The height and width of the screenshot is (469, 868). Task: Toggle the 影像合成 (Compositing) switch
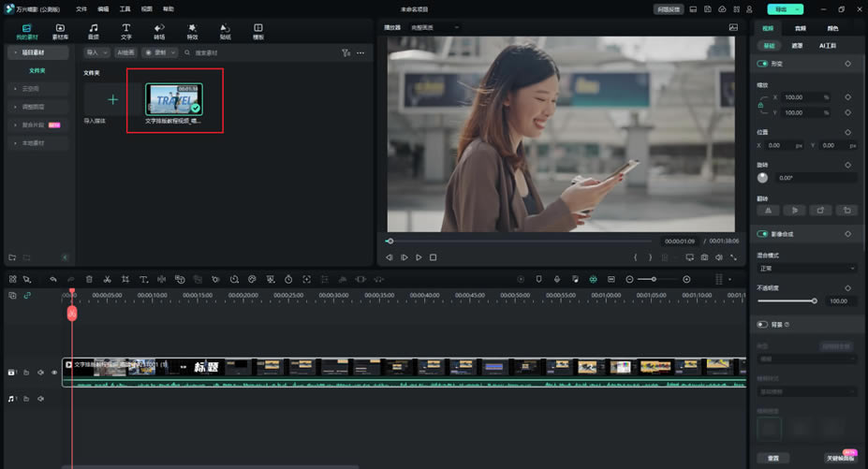click(763, 234)
